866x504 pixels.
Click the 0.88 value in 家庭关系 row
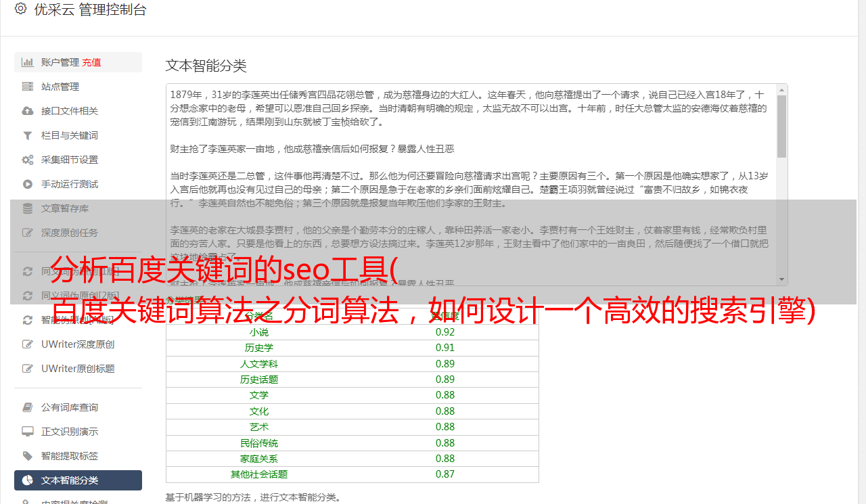click(445, 459)
